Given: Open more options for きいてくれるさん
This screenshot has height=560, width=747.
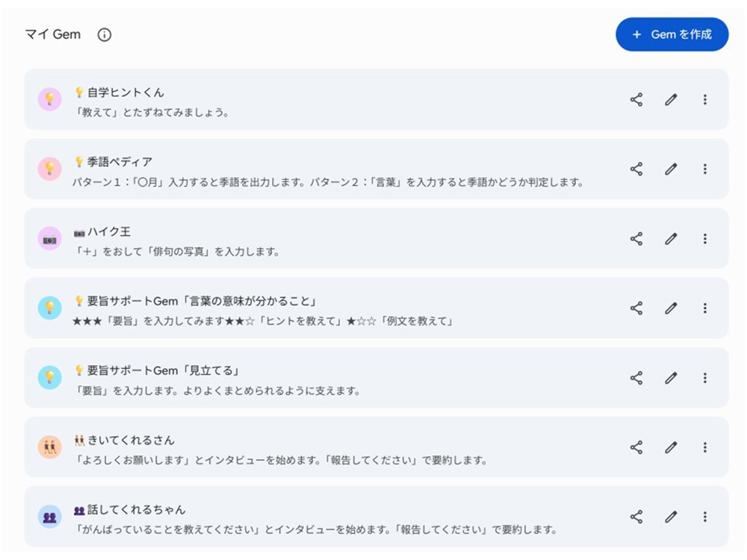Looking at the screenshot, I should (704, 447).
